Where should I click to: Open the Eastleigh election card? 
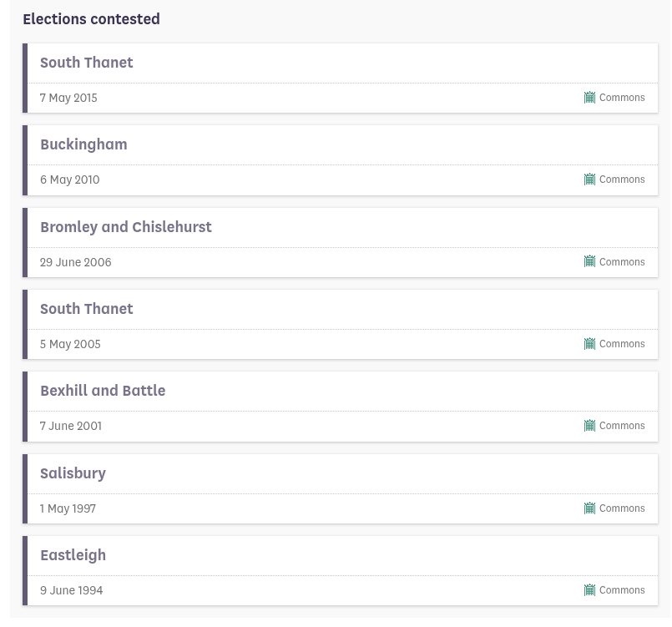(x=341, y=571)
